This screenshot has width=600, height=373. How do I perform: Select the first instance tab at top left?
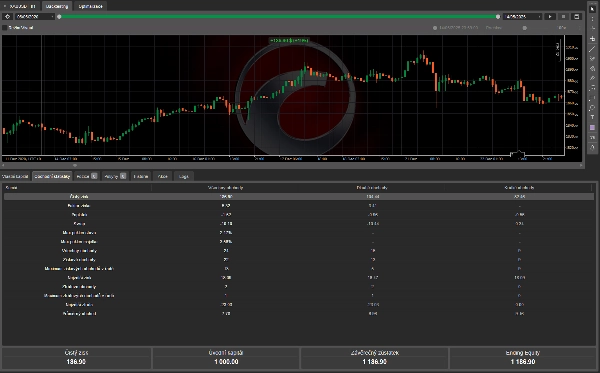click(20, 6)
